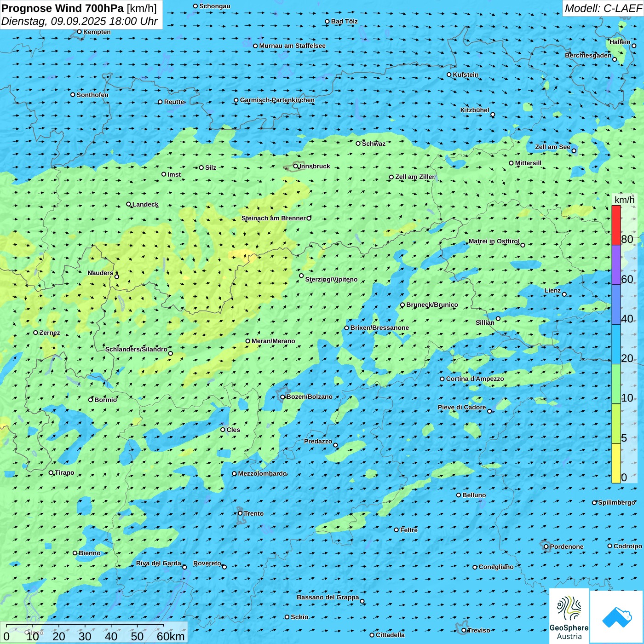Click the 'Bassano del Grappa' label
This screenshot has width=644, height=644.
coord(328,597)
